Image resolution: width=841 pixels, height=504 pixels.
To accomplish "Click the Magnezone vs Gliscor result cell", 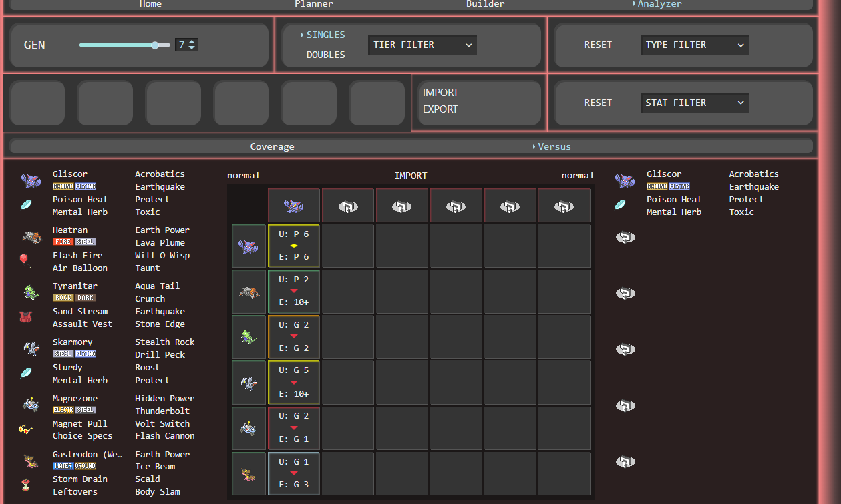I will point(294,428).
